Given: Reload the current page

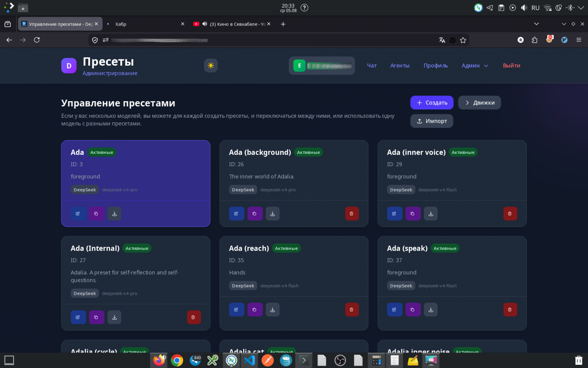Looking at the screenshot, I should [37, 40].
